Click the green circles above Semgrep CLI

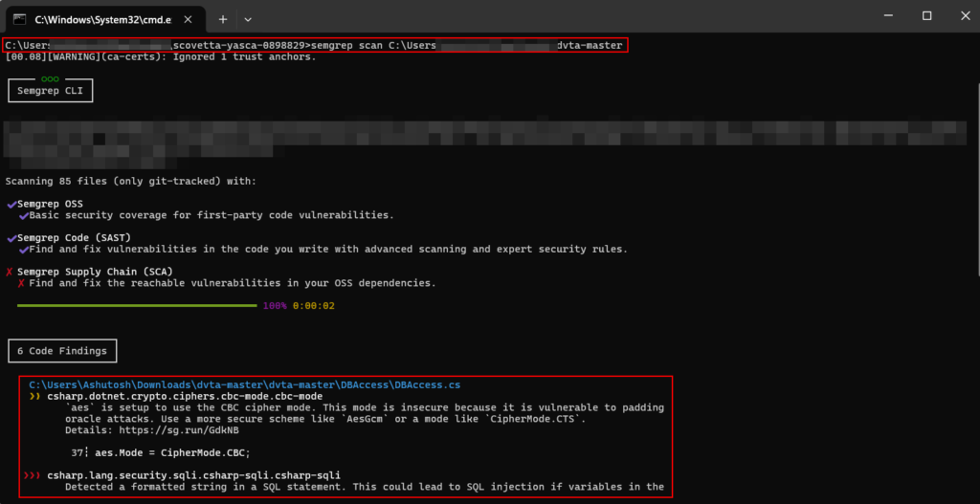click(x=50, y=79)
